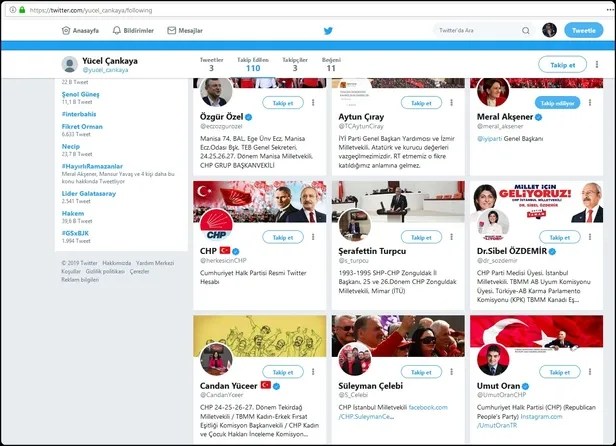The width and height of the screenshot is (616, 446).
Task: Open more options on Özgür Özel card
Action: tap(313, 103)
